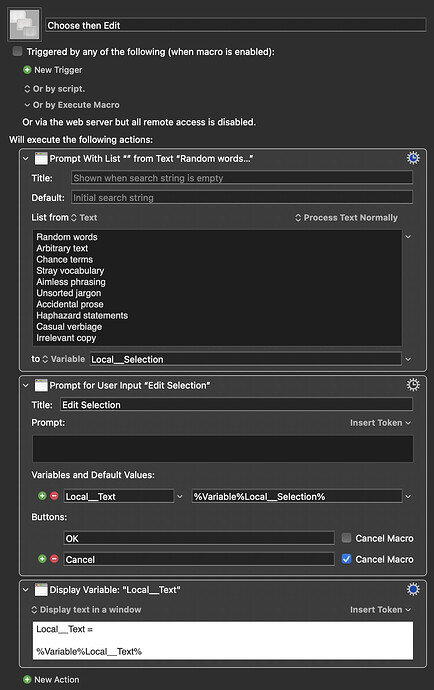The height and width of the screenshot is (690, 434).
Task: Change the "Display text in a window" popup
Action: click(x=86, y=609)
